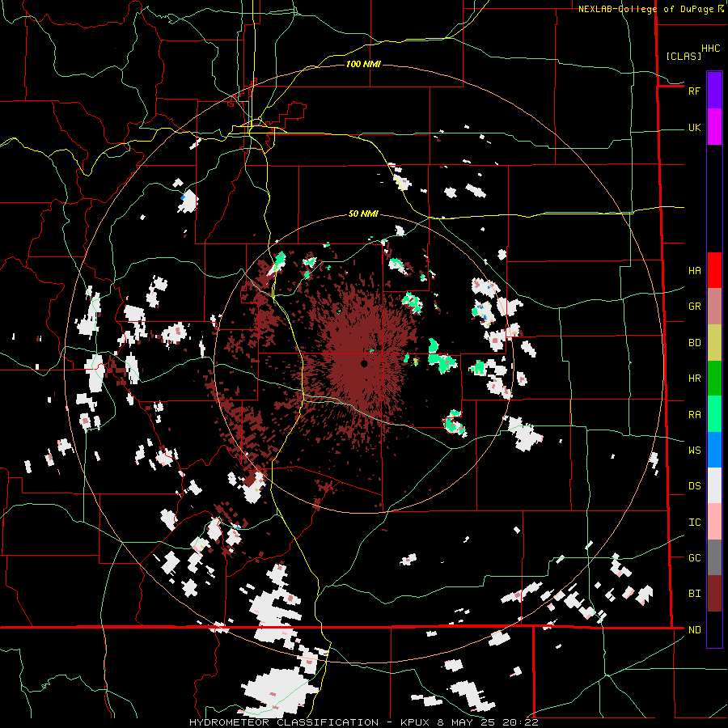Image resolution: width=728 pixels, height=728 pixels.
Task: Pick the RA bright green swatch
Action: coord(714,414)
